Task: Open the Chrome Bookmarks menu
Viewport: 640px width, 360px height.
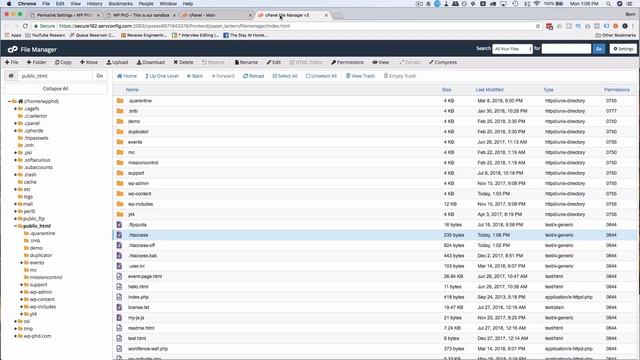Action: (120, 4)
